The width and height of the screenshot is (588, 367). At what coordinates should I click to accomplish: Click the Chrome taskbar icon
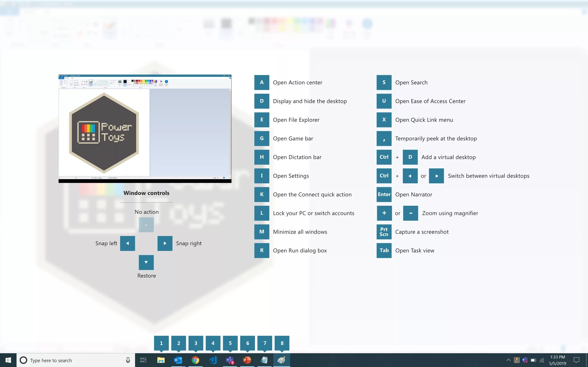tap(195, 360)
